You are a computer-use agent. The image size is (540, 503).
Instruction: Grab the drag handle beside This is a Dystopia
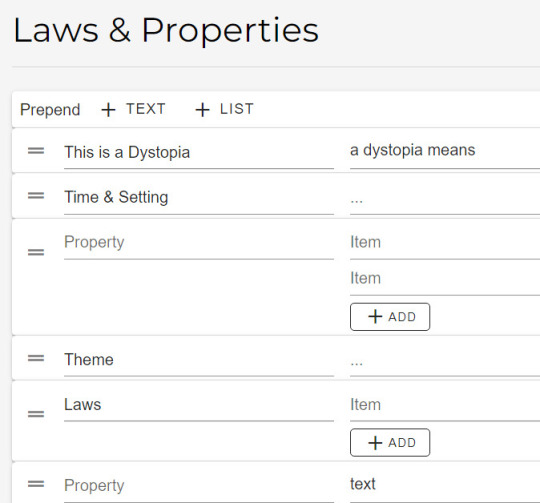pos(36,151)
